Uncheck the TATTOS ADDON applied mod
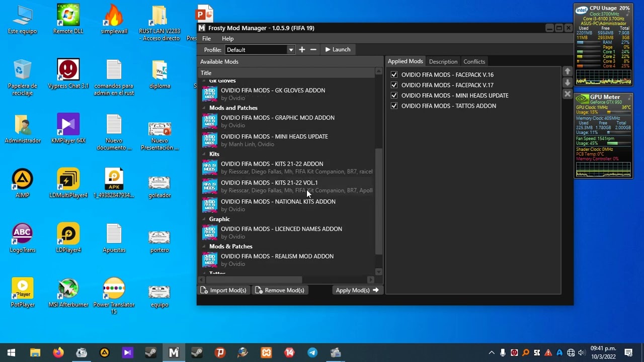This screenshot has height=362, width=644. click(x=394, y=106)
